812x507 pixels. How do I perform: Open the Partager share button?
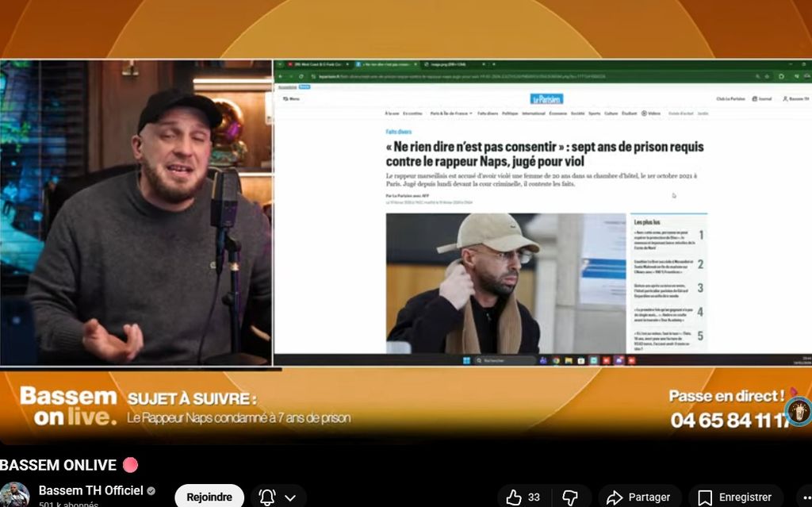638,497
